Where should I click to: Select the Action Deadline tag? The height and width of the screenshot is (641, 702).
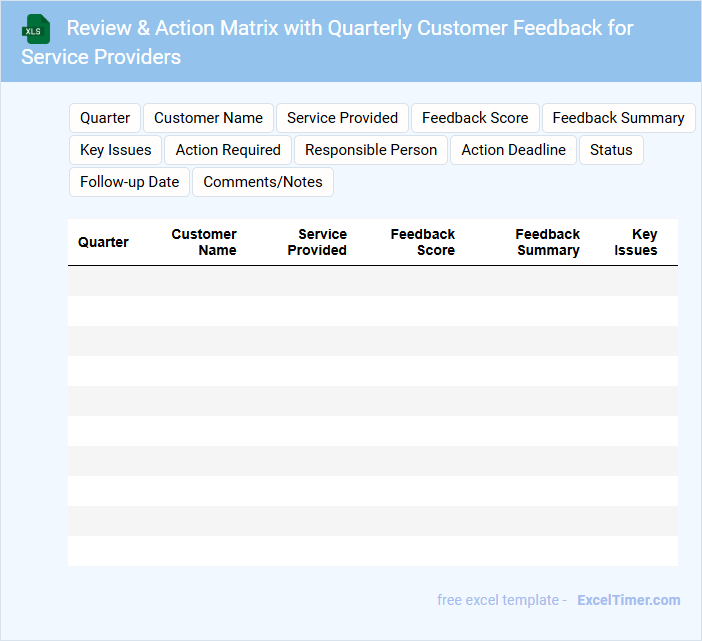click(513, 150)
